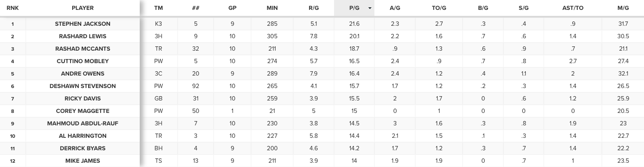Open Cuttino Mobley player page
The image size is (644, 167).
pos(83,61)
